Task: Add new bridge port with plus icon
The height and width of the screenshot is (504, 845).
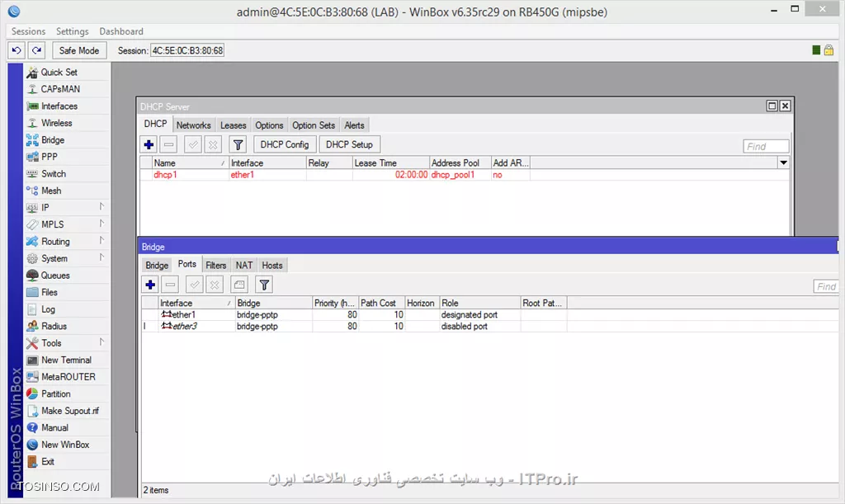Action: click(x=150, y=285)
